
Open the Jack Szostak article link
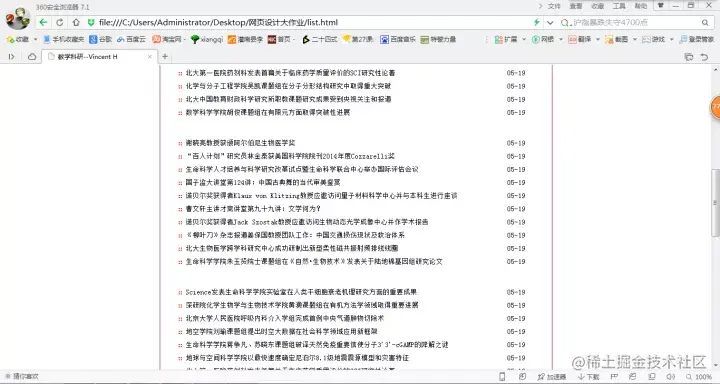307,222
